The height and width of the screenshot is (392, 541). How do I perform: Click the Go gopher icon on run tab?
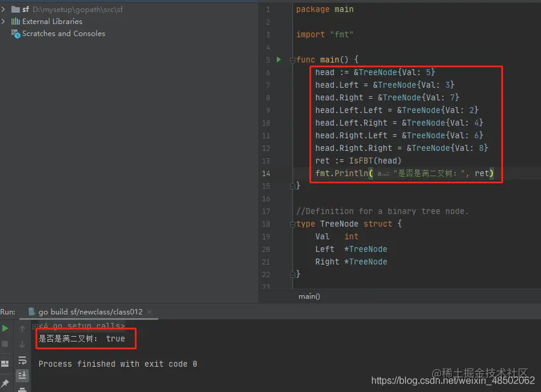point(32,311)
